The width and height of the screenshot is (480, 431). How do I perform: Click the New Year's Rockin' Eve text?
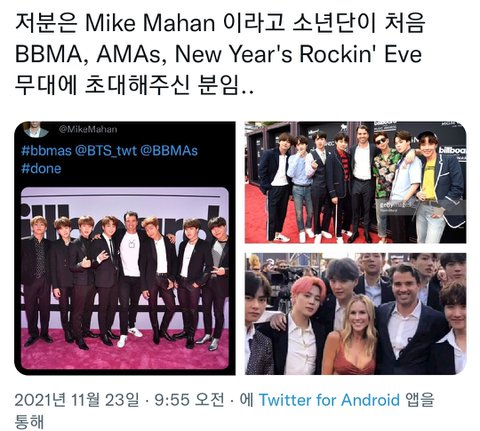(x=298, y=54)
